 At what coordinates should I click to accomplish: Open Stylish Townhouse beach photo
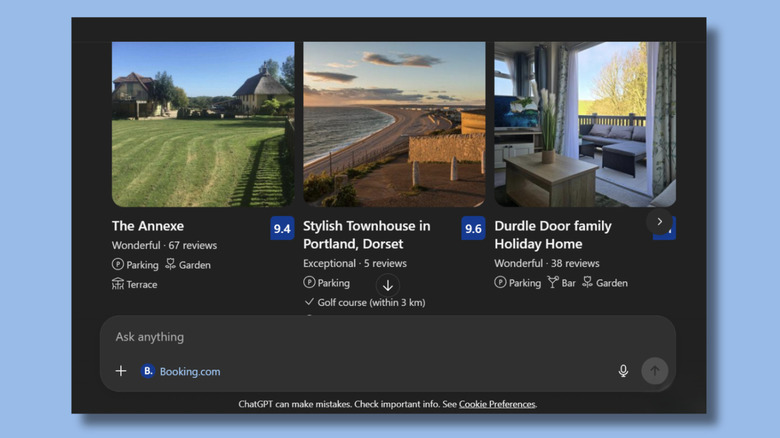[x=394, y=124]
